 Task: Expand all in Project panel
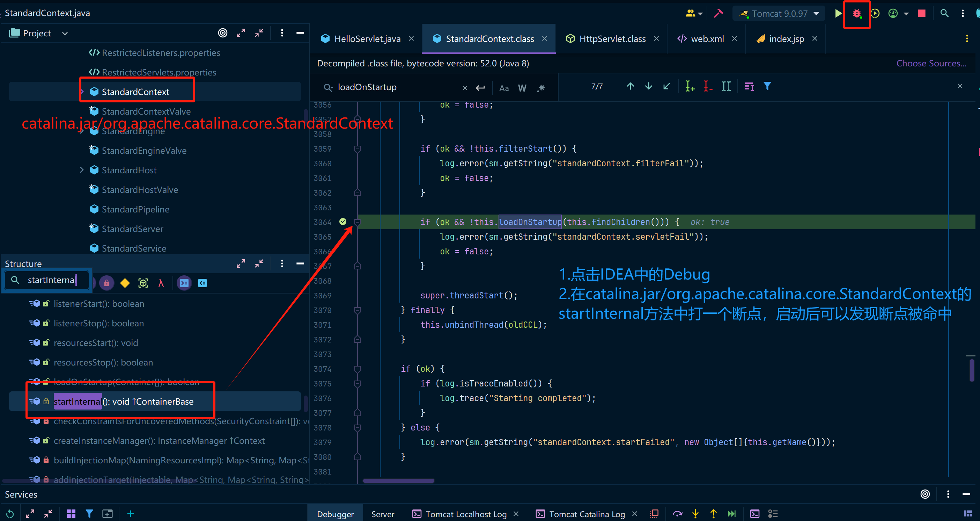coord(241,33)
